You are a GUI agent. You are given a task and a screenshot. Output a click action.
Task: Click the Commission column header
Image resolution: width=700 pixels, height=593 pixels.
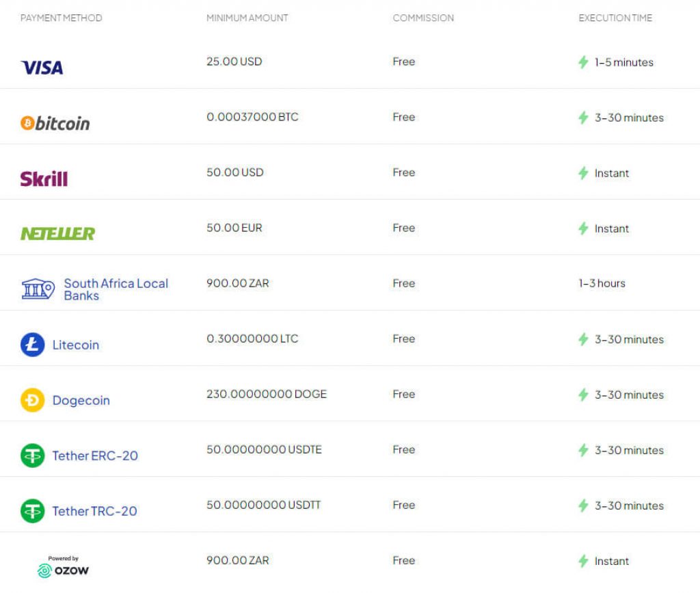tap(423, 18)
